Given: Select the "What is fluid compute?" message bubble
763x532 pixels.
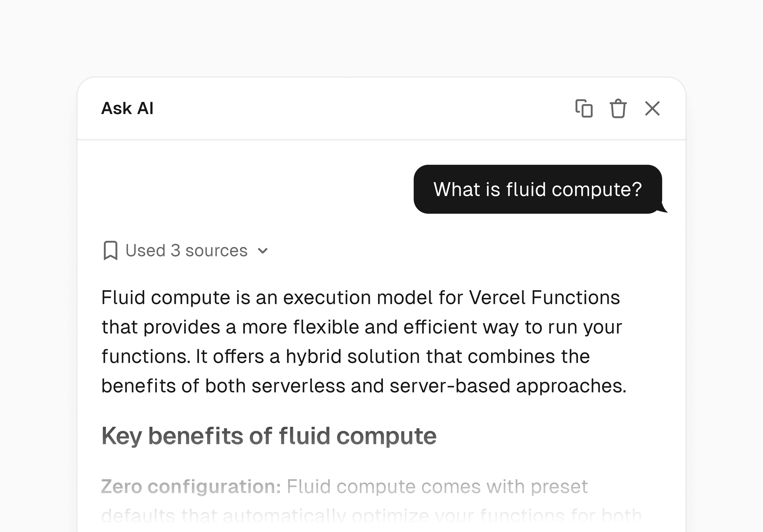Looking at the screenshot, I should coord(537,189).
